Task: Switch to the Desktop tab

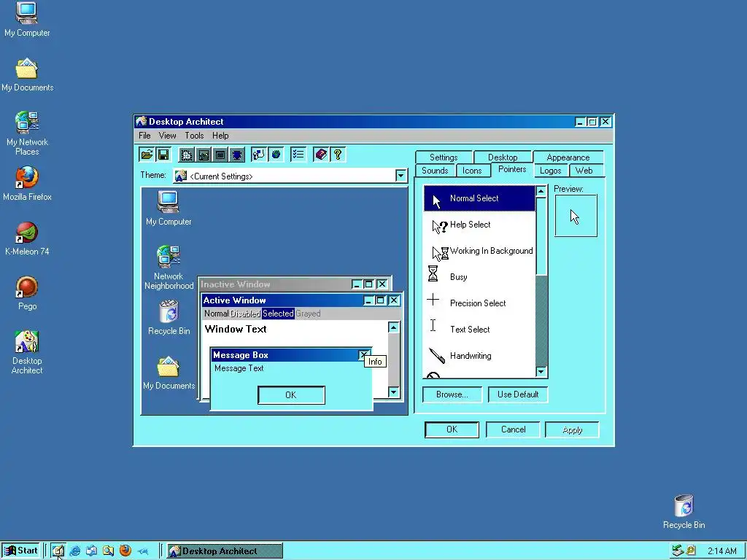Action: pos(503,157)
